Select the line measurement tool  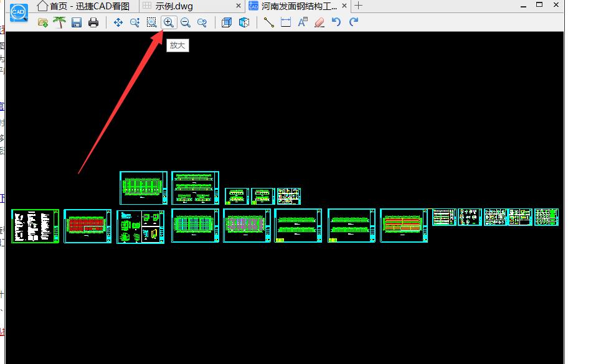coord(269,23)
